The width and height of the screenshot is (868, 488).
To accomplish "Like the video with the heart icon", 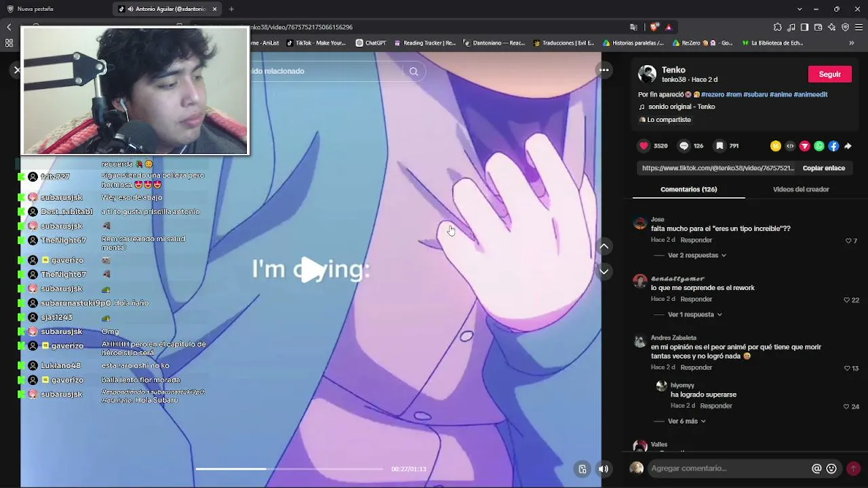I will click(x=644, y=146).
